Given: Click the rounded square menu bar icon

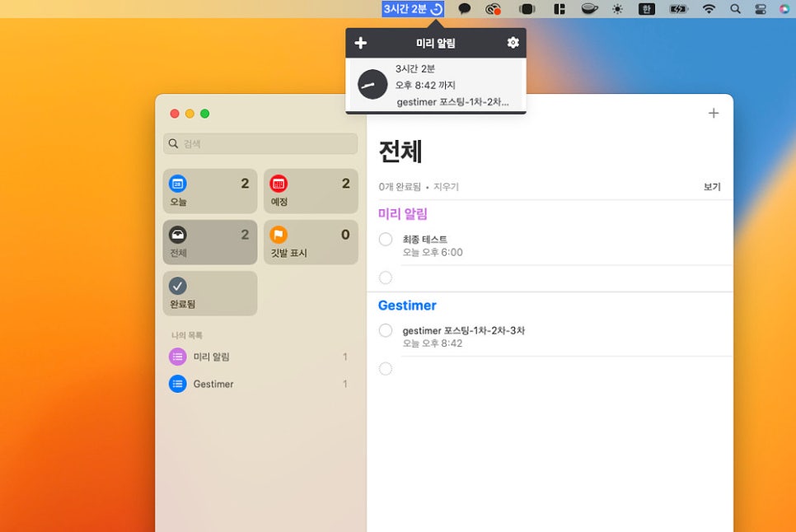Looking at the screenshot, I should tap(527, 8).
